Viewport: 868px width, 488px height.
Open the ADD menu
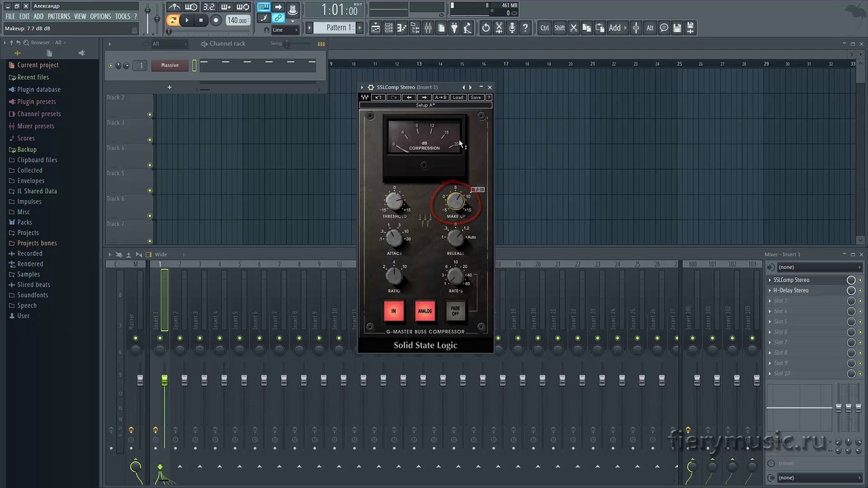click(x=39, y=16)
